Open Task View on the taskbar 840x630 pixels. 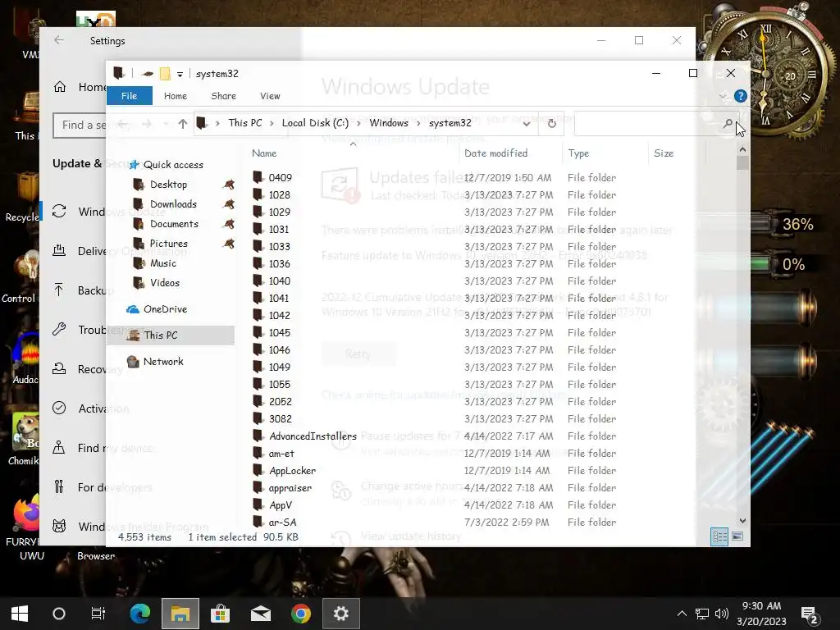point(98,614)
